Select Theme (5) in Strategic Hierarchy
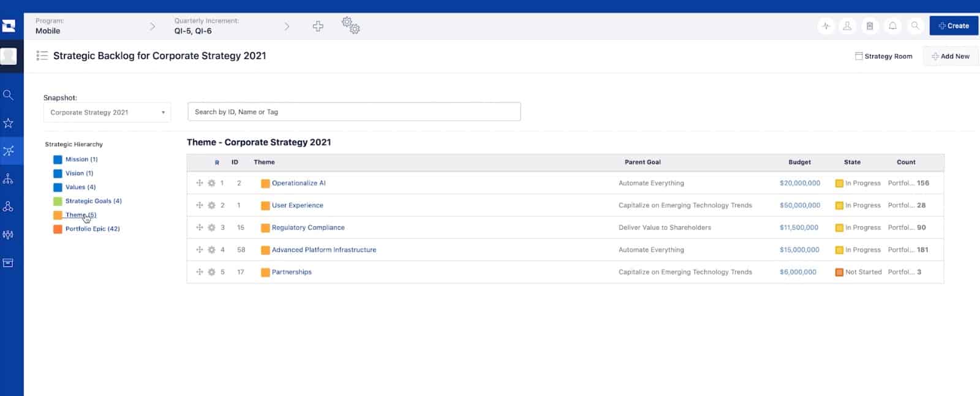 coord(81,215)
